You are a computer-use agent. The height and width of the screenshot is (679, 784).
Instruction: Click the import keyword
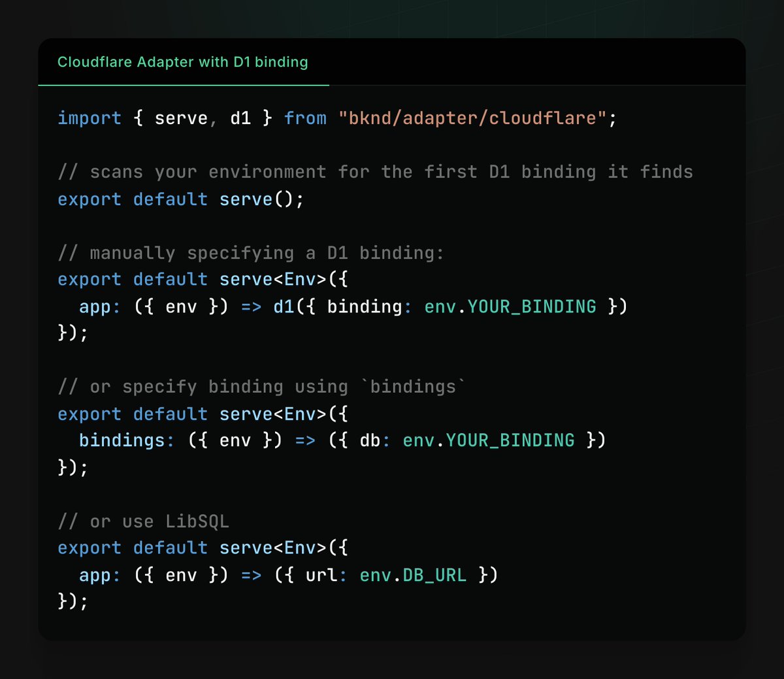90,118
